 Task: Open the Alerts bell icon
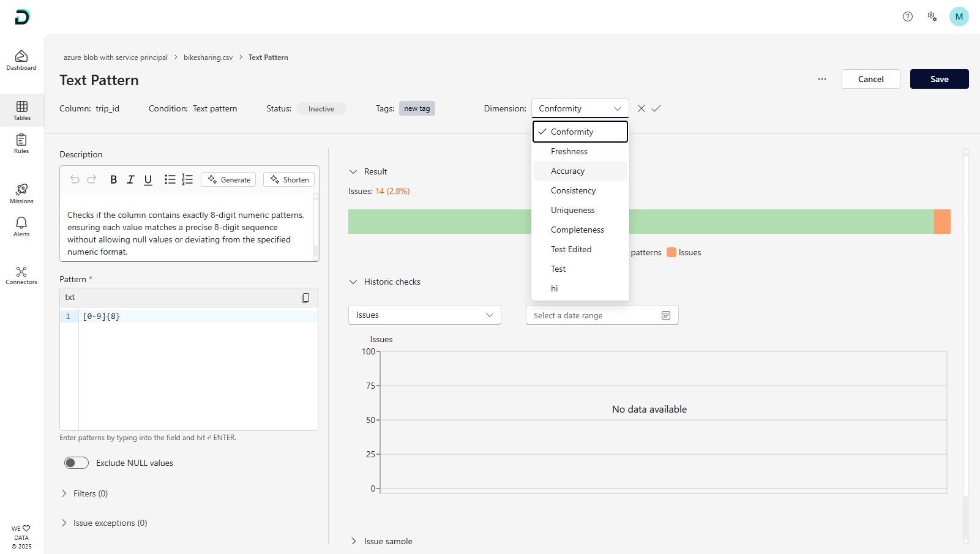click(21, 226)
